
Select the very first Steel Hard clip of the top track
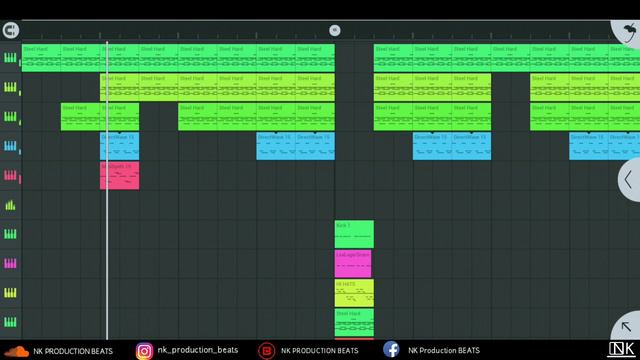click(41, 58)
